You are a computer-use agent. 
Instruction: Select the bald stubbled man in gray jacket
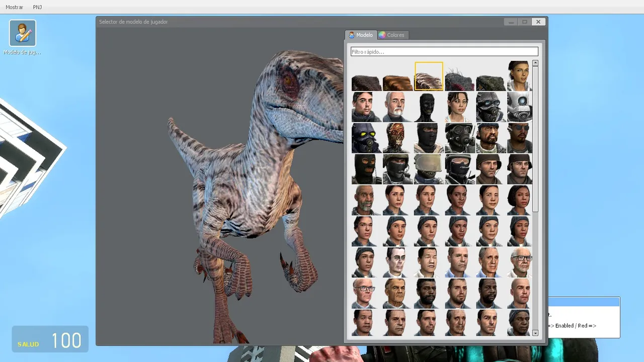(520, 294)
